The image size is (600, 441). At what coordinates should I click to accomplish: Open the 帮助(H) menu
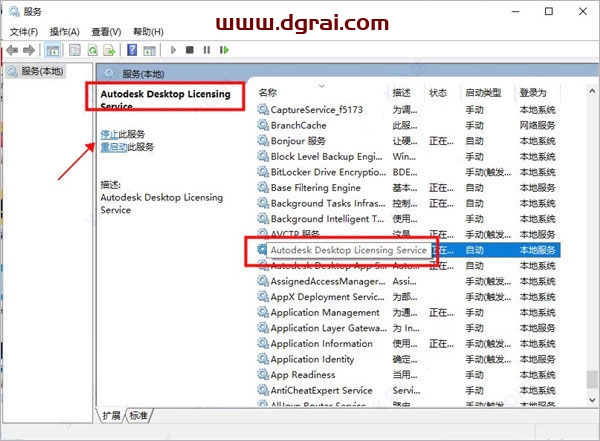click(x=148, y=32)
